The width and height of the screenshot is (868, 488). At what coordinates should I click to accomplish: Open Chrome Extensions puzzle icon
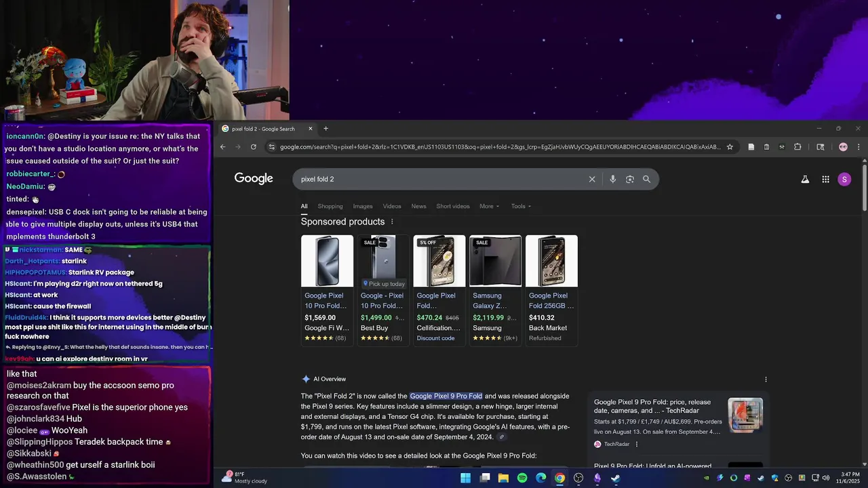tap(797, 146)
